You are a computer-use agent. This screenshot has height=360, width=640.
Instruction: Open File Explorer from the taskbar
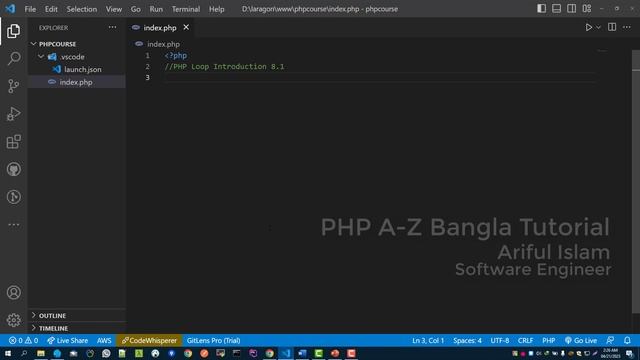coord(40,353)
